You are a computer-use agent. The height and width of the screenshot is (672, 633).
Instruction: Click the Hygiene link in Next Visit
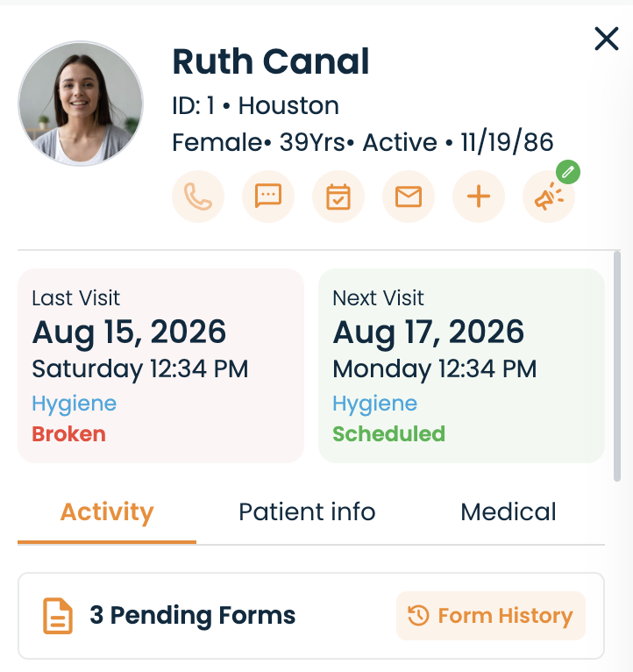tap(374, 404)
